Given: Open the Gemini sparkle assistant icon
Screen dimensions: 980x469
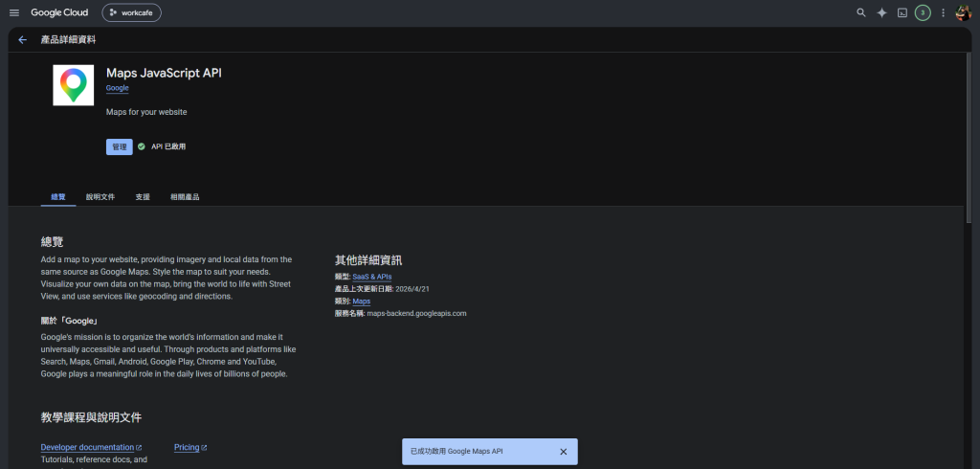Looking at the screenshot, I should tap(881, 12).
